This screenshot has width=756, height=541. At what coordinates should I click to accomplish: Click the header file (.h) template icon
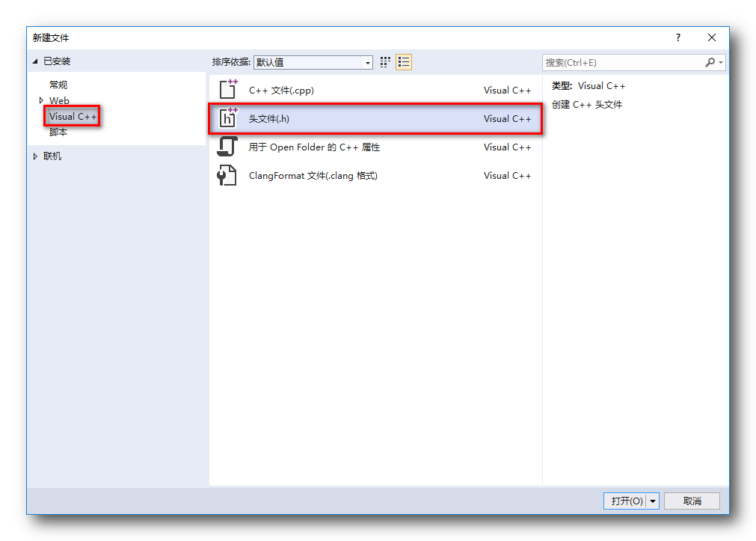(228, 117)
